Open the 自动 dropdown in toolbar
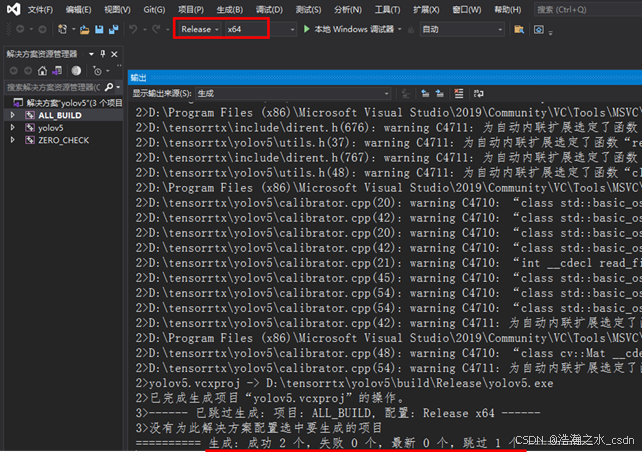The image size is (642, 452). (462, 29)
